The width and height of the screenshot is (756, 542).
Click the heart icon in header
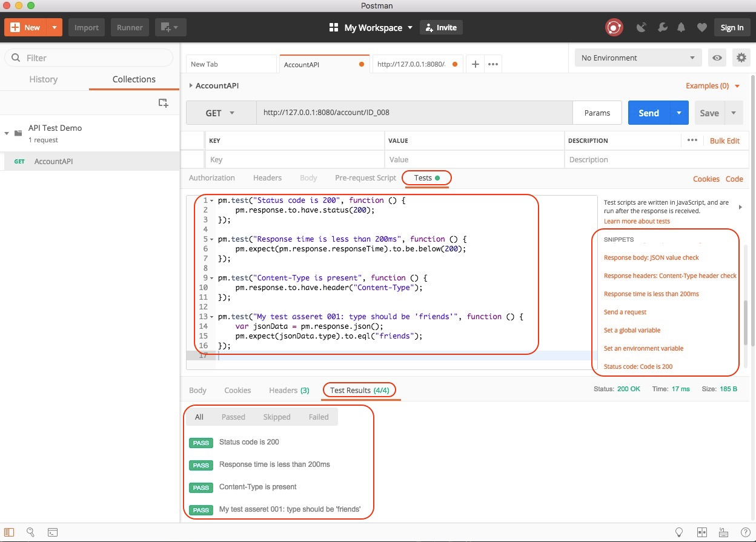(x=701, y=27)
